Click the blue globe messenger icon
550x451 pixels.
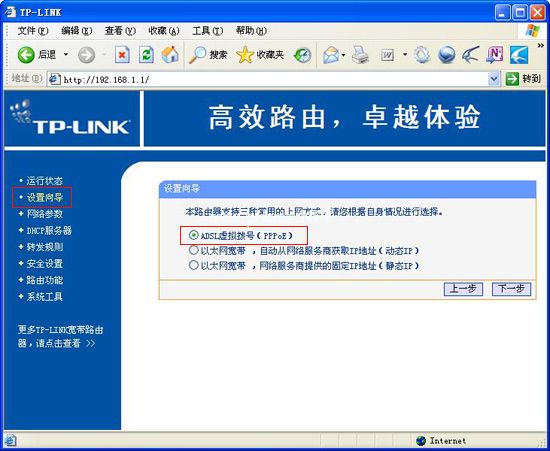point(447,55)
